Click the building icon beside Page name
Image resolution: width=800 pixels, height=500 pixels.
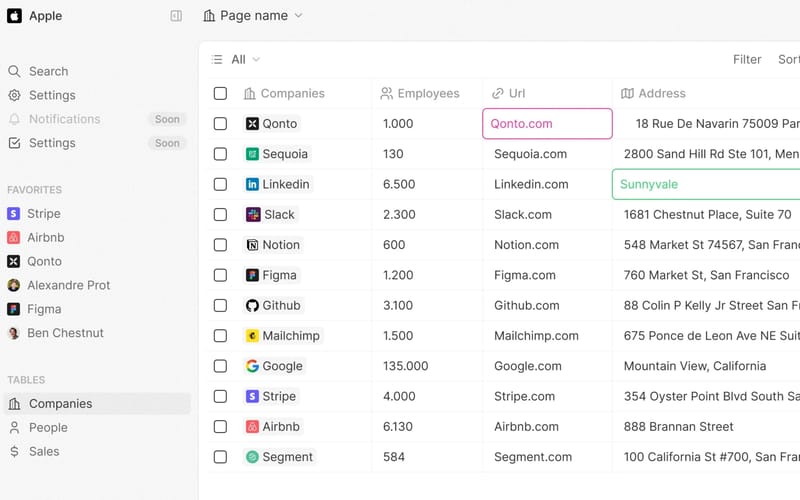(209, 16)
